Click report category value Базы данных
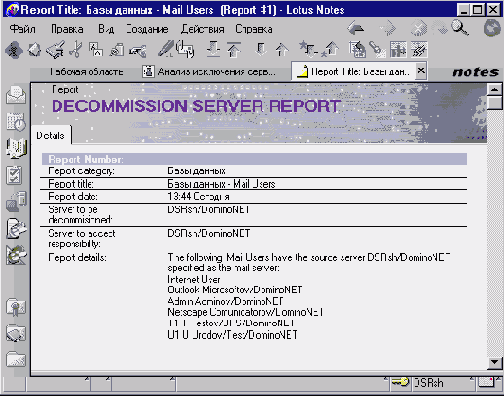Image resolution: width=504 pixels, height=396 pixels. [x=196, y=171]
